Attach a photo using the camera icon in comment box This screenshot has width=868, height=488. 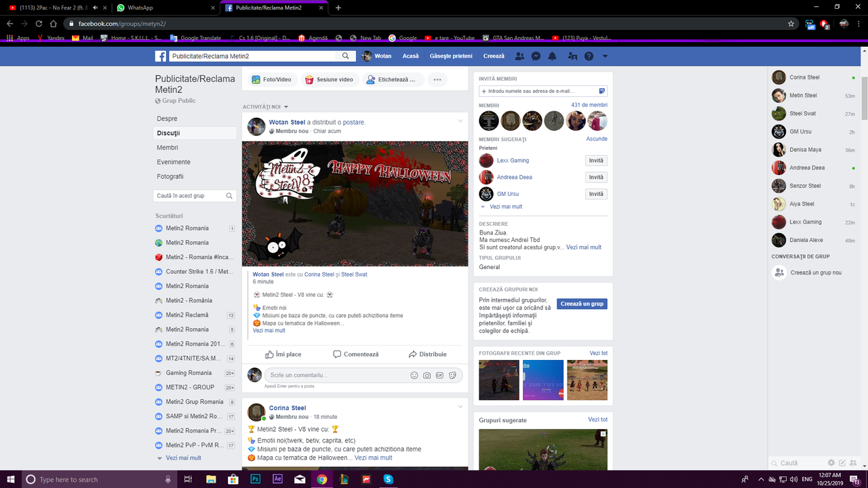(427, 375)
